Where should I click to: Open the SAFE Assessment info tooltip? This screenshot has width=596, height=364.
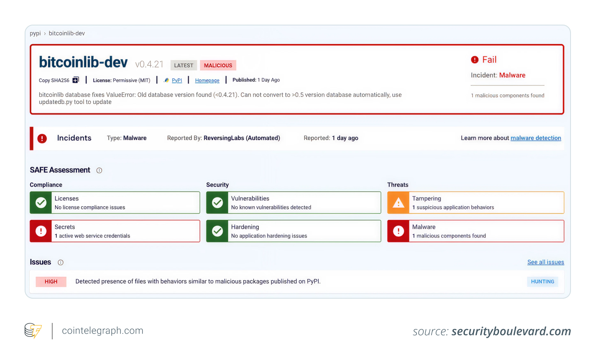99,170
